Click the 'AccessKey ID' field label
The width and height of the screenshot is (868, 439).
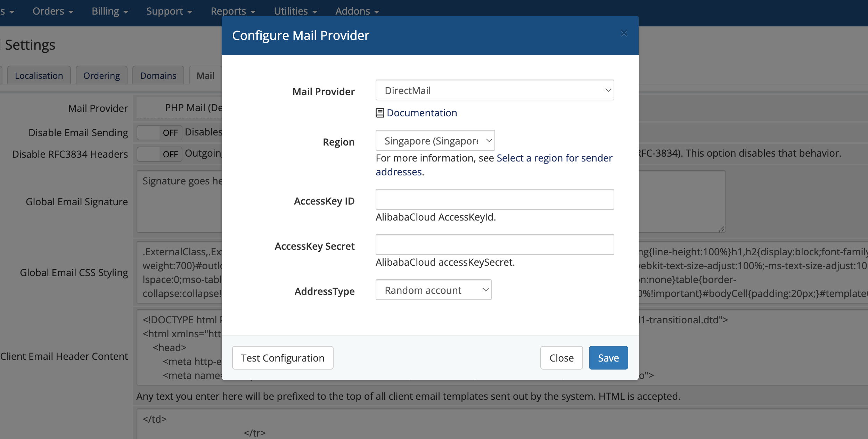click(324, 201)
